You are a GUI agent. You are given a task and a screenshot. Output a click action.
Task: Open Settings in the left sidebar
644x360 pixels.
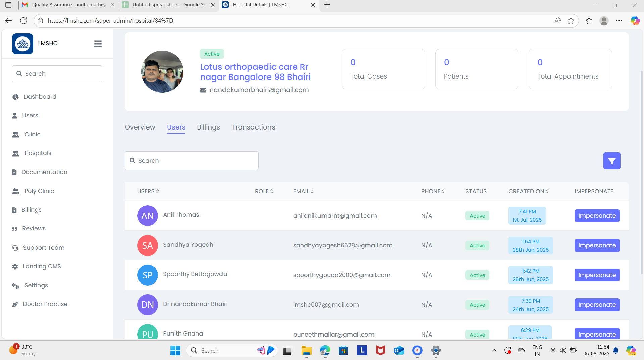[x=36, y=285]
